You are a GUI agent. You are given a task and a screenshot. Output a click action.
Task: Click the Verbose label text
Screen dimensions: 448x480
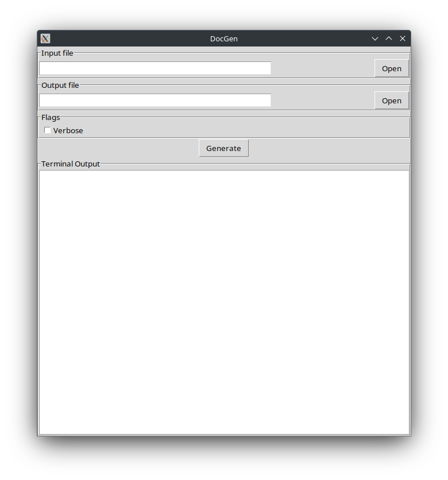[x=68, y=130]
